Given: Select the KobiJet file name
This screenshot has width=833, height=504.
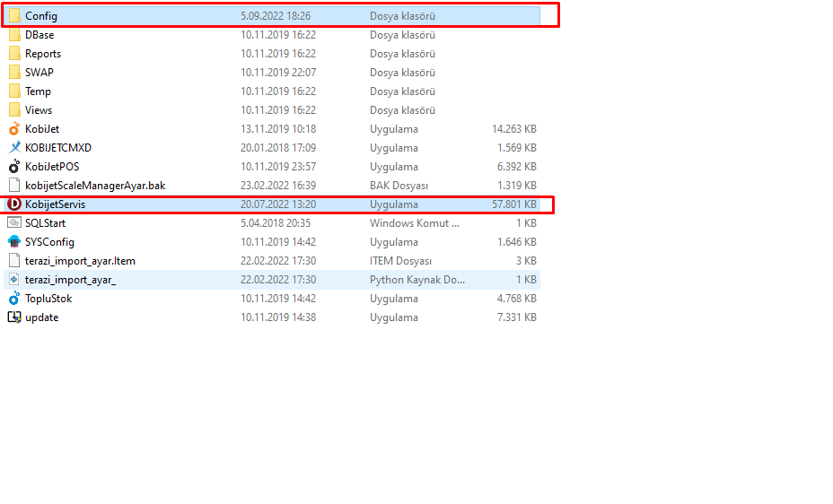Looking at the screenshot, I should point(42,129).
